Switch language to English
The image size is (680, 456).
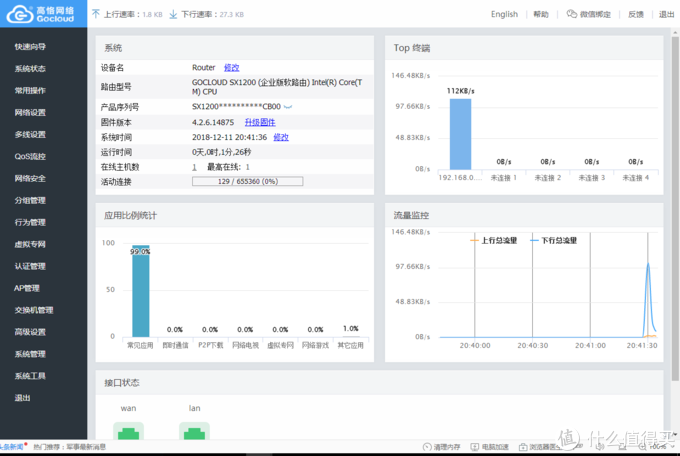point(504,14)
